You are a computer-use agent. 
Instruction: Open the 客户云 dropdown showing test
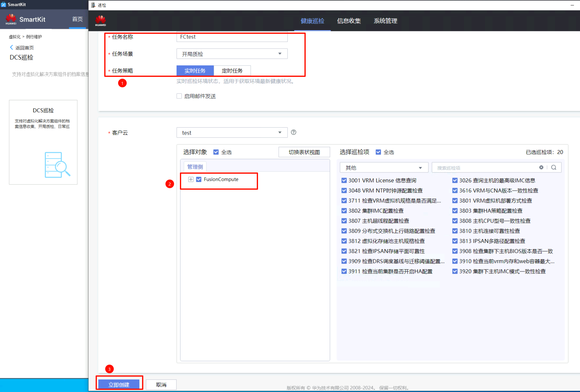tap(232, 133)
